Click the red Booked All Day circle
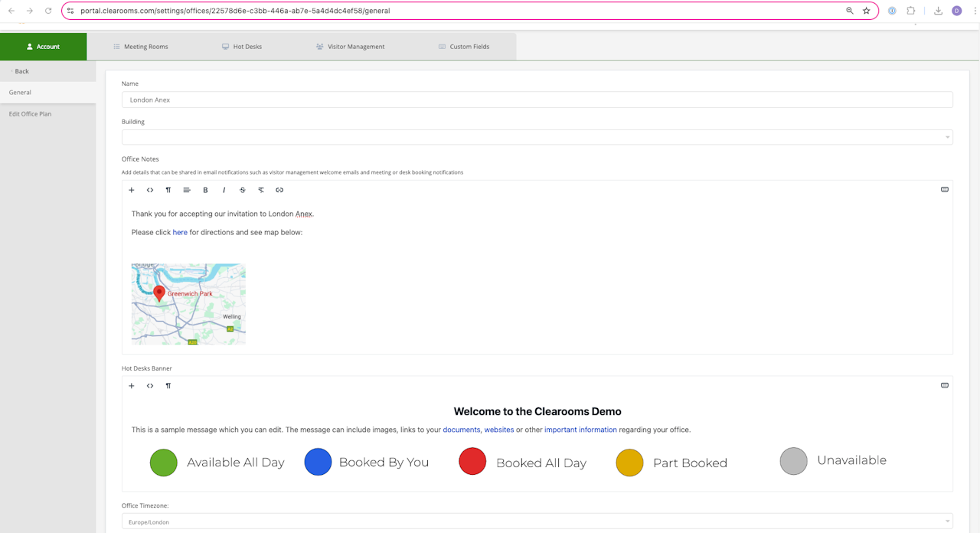The width and height of the screenshot is (980, 533). tap(472, 462)
